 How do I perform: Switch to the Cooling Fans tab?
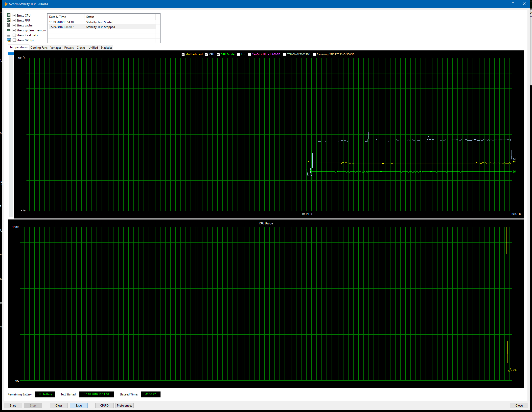point(39,48)
